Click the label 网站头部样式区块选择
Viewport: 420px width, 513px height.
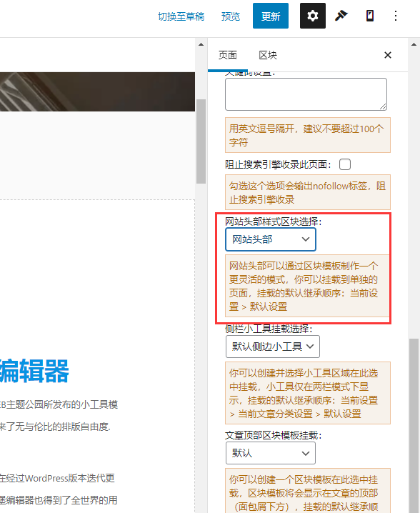point(273,221)
